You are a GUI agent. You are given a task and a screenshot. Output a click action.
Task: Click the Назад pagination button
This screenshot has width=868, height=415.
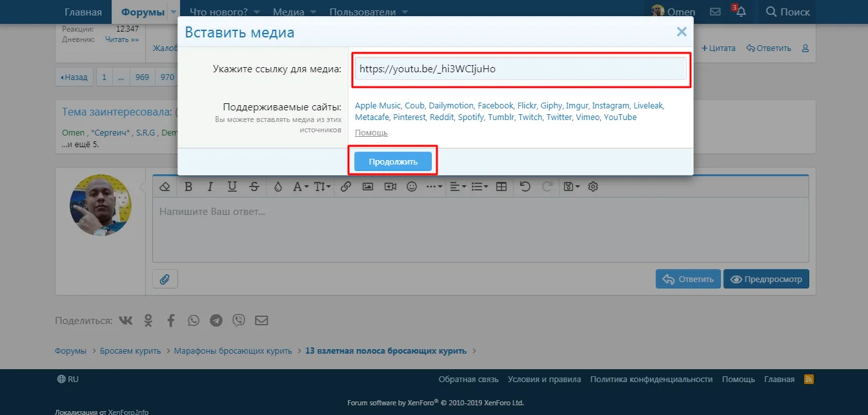pyautogui.click(x=74, y=77)
